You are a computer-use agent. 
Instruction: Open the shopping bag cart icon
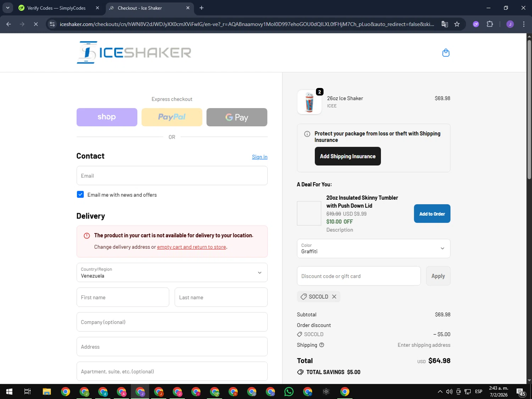(446, 53)
